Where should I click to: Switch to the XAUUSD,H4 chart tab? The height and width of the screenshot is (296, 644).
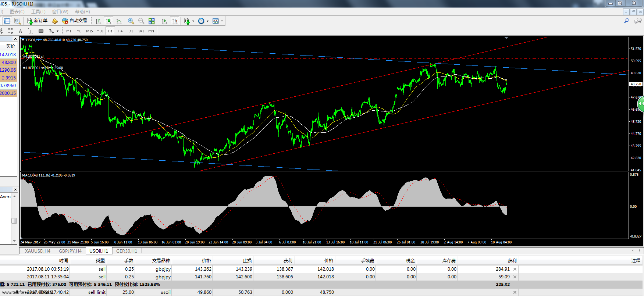(x=38, y=251)
